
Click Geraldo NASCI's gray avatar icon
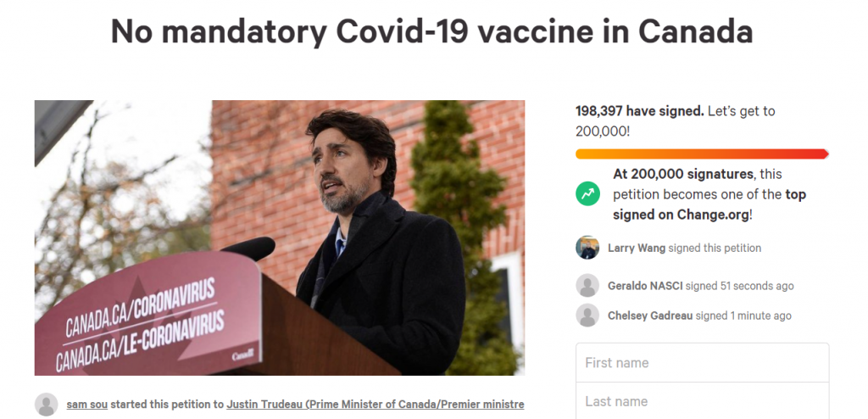[x=587, y=286]
